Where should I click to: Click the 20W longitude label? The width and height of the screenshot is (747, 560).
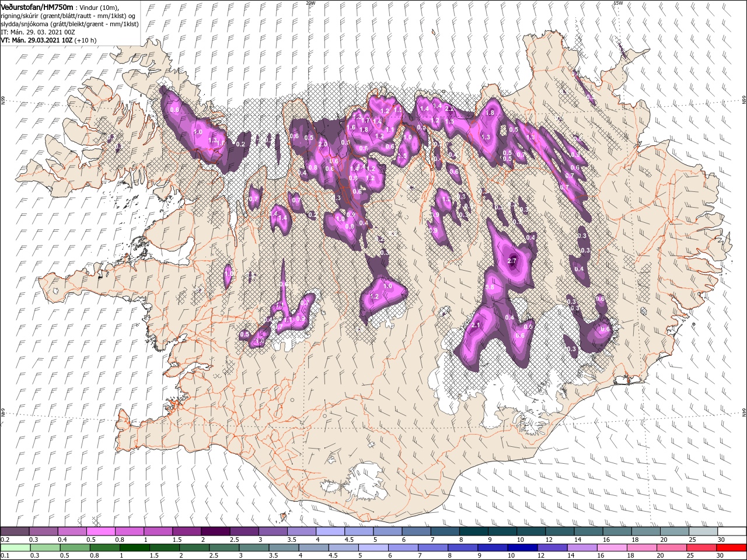(x=310, y=3)
